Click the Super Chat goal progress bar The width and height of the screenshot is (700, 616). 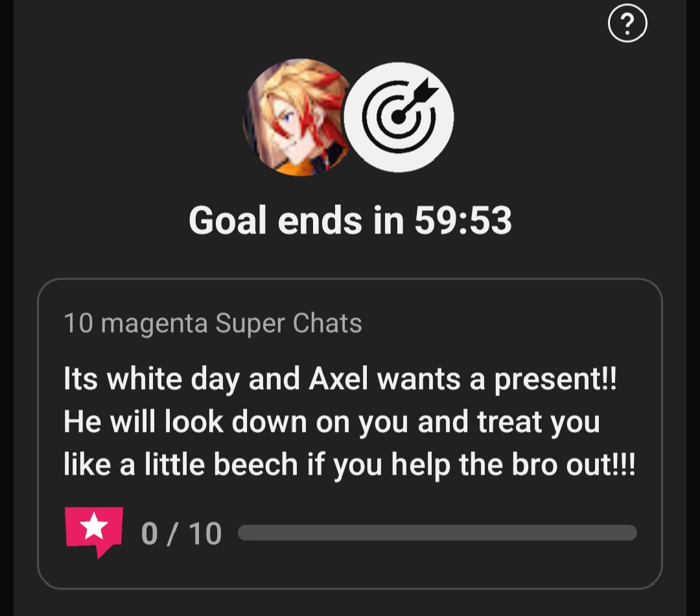click(437, 533)
